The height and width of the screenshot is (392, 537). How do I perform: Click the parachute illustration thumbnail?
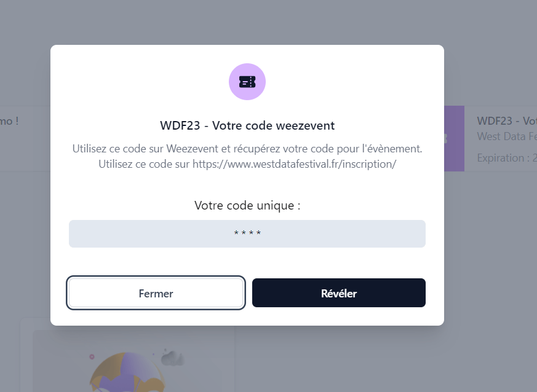pos(127,372)
